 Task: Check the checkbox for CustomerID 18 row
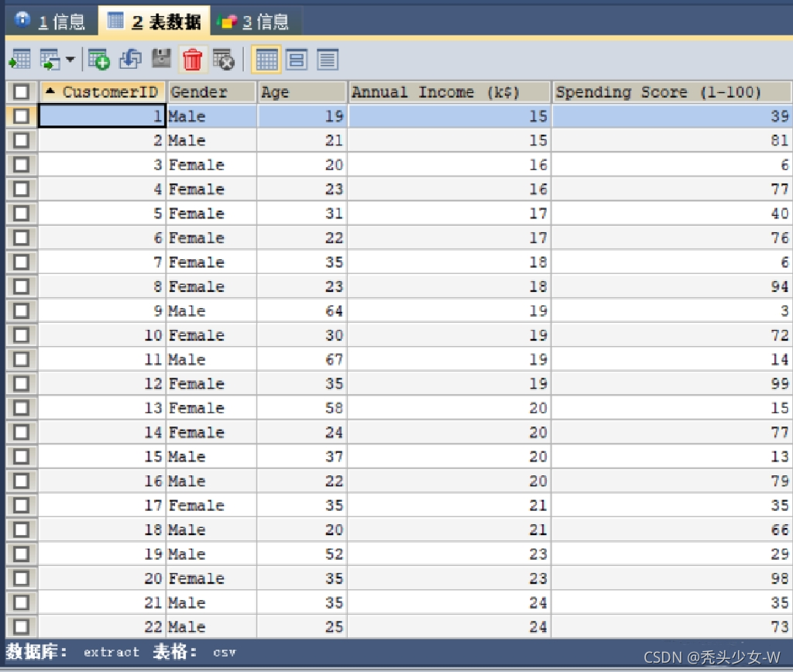pos(21,530)
